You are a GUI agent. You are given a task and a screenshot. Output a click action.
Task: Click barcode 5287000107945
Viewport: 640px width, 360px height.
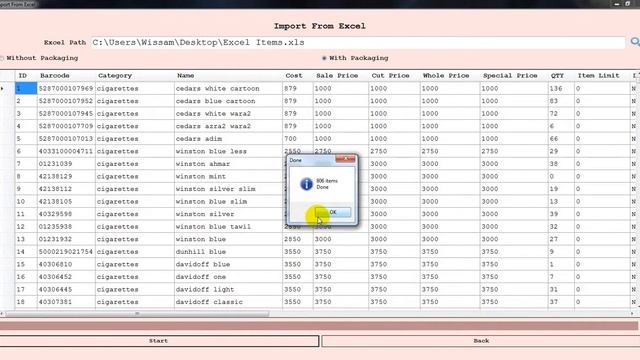[66, 113]
